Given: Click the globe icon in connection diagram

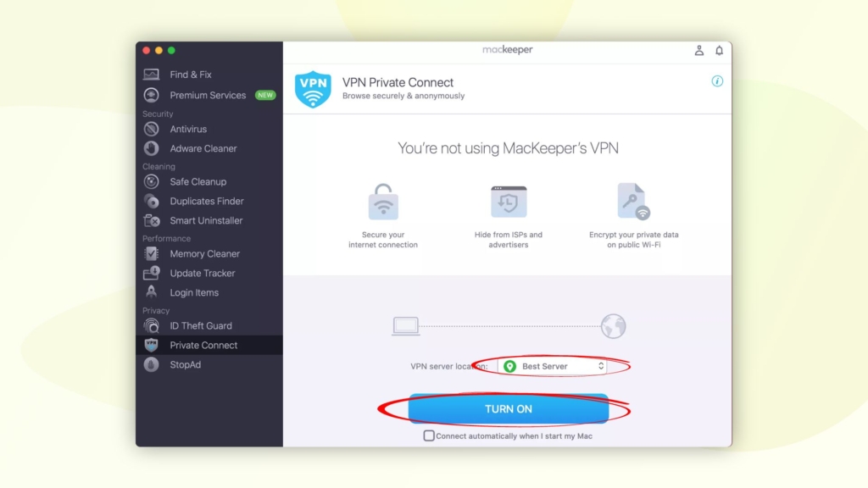Looking at the screenshot, I should point(614,326).
